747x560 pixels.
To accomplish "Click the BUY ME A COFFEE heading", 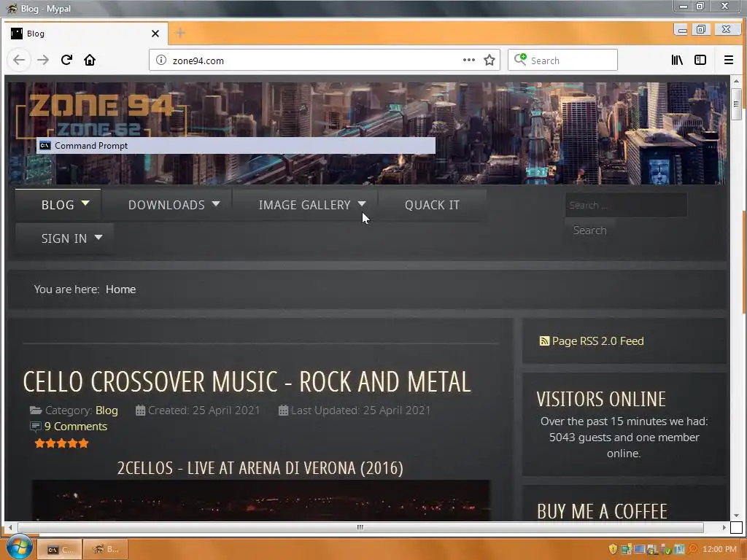I will (602, 511).
